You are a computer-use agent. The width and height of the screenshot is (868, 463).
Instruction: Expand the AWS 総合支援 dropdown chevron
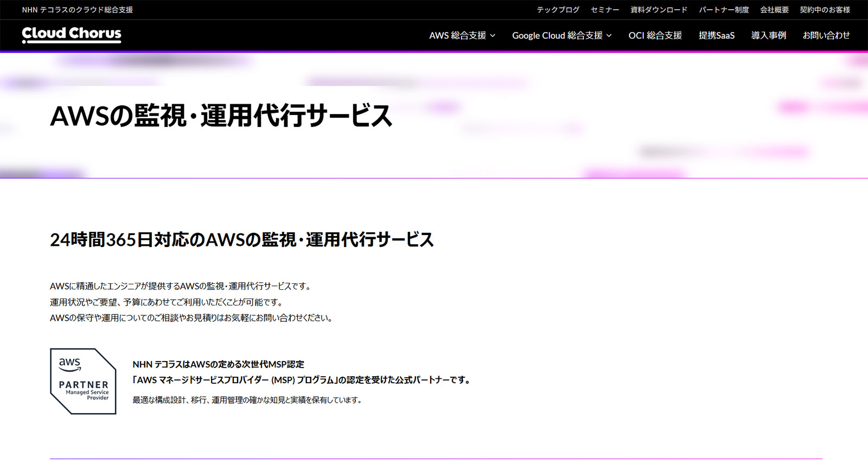(493, 35)
